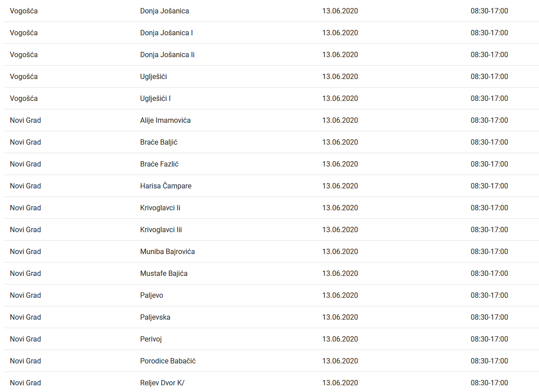Select the Reljev Dvor K/ street cell
The width and height of the screenshot is (539, 392).
pyautogui.click(x=162, y=383)
